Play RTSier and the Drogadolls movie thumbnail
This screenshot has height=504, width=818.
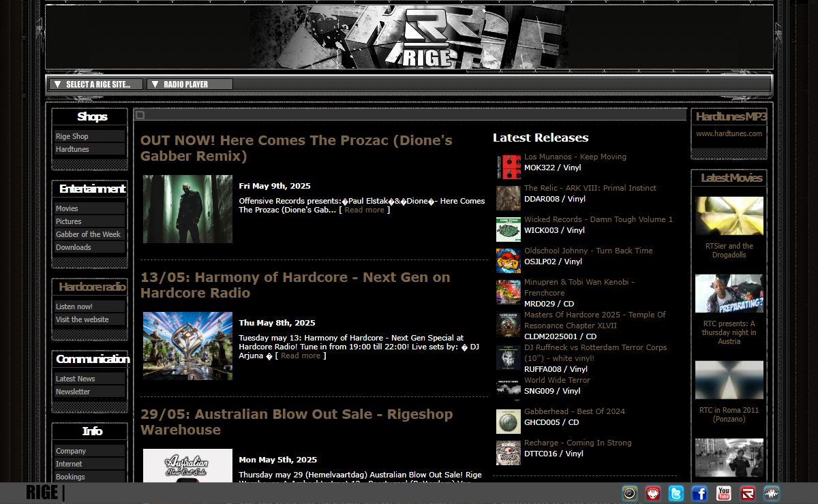[729, 216]
